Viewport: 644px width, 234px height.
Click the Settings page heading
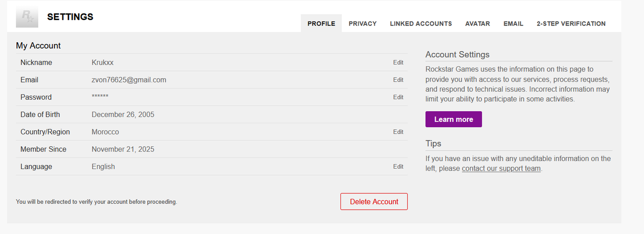[70, 17]
